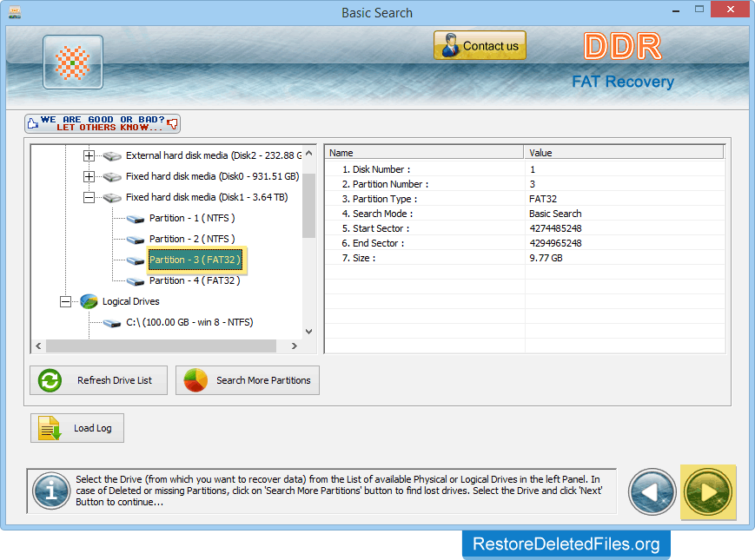Viewport: 755px width, 560px height.
Task: Click the Search More Partitions button
Action: (x=248, y=380)
